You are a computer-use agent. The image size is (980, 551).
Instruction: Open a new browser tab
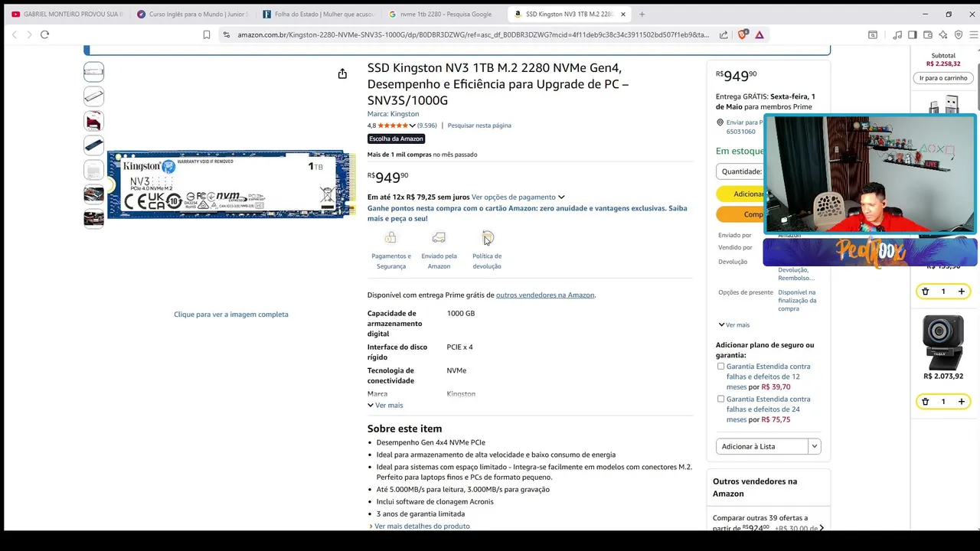[x=642, y=14]
